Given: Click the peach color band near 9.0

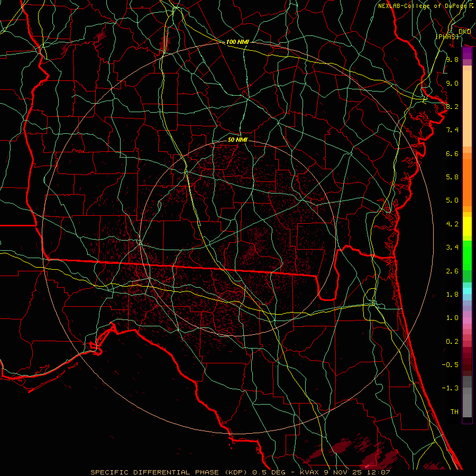Looking at the screenshot, I should click(467, 83).
